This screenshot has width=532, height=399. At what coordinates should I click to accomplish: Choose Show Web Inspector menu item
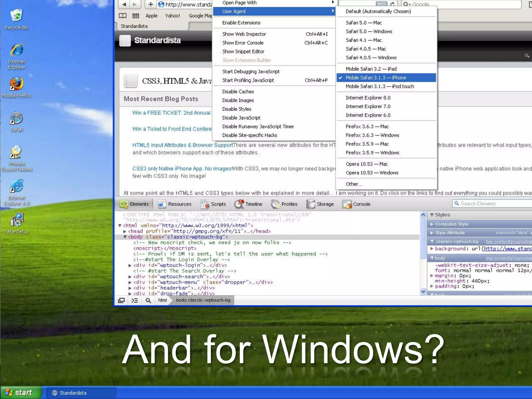coord(274,34)
